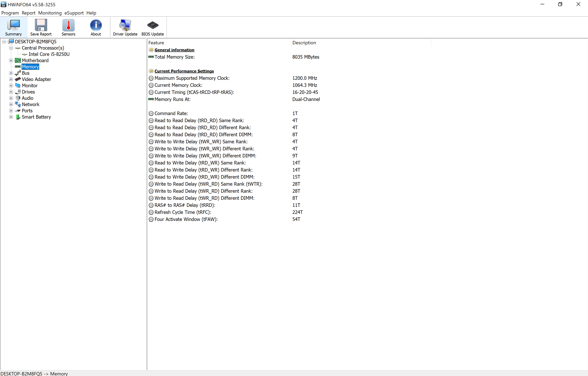Click the Audio speaker tree icon
The width and height of the screenshot is (588, 376).
point(18,98)
